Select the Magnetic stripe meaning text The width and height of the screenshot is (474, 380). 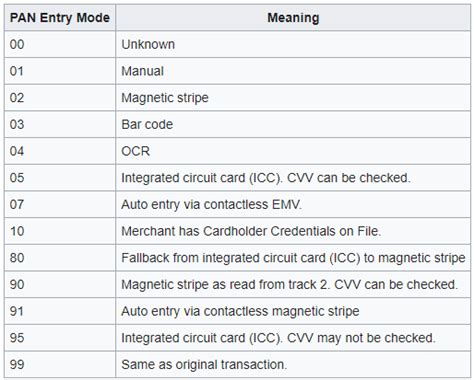[165, 98]
